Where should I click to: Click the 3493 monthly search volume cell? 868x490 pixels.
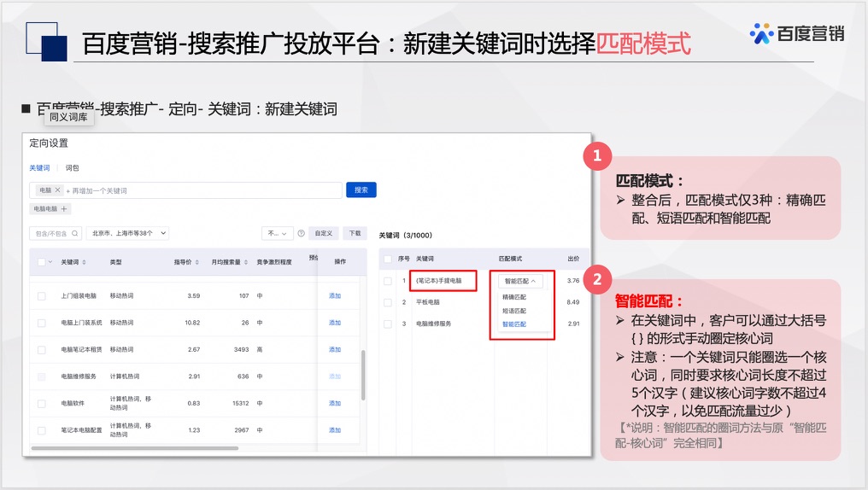pyautogui.click(x=242, y=349)
